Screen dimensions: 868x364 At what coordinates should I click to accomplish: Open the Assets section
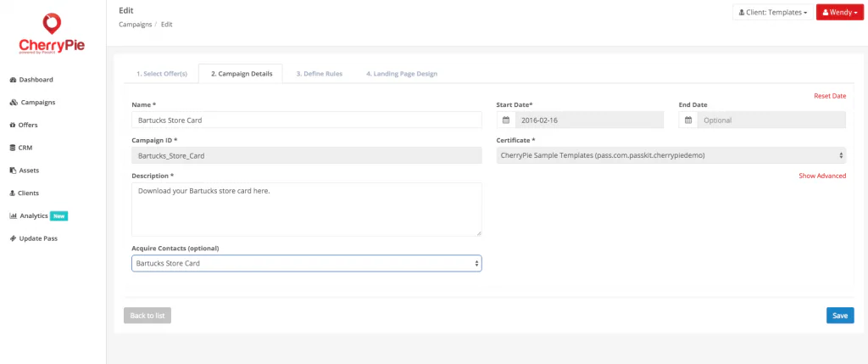tap(29, 171)
